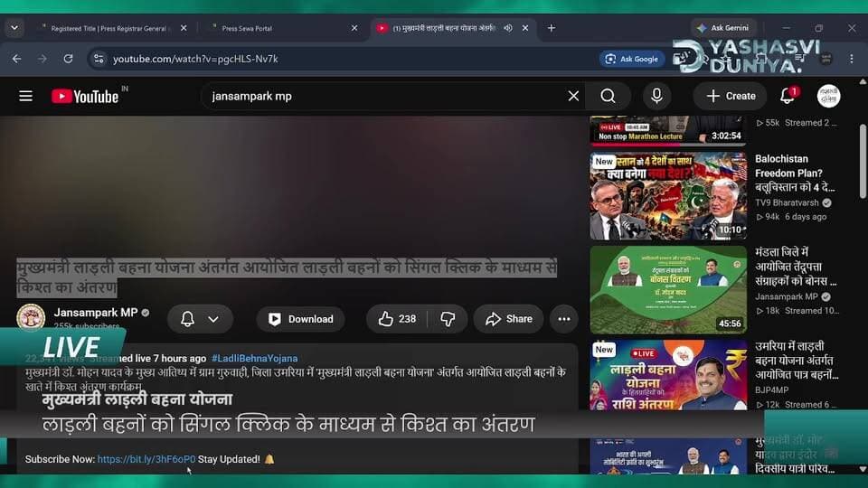
Task: Open the bit.ly subscribe link
Action: [x=146, y=459]
